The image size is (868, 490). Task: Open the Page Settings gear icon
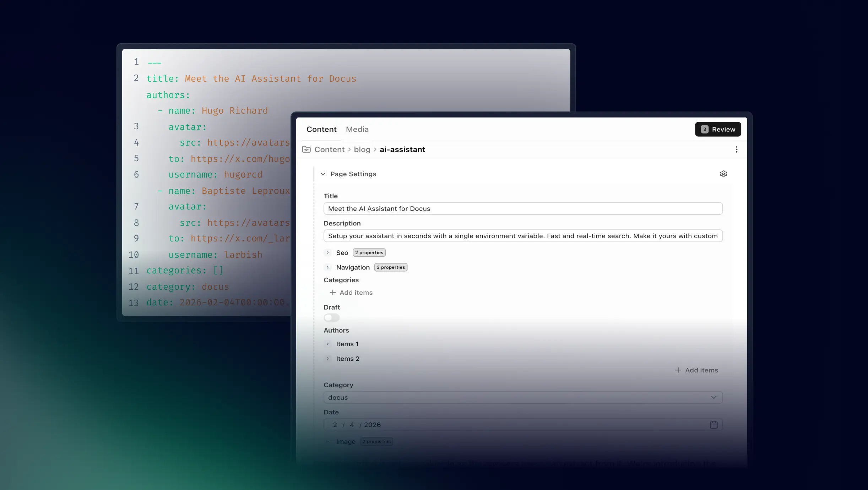coord(723,174)
